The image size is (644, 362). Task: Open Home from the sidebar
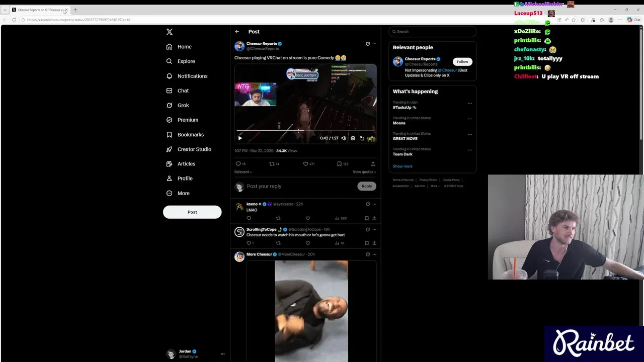(179, 47)
